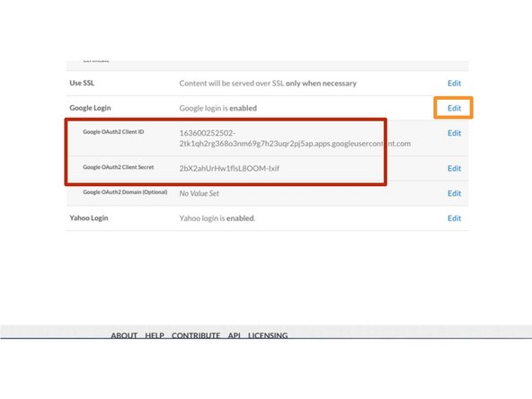The width and height of the screenshot is (532, 399).
Task: Open the API footer link
Action: pos(235,335)
